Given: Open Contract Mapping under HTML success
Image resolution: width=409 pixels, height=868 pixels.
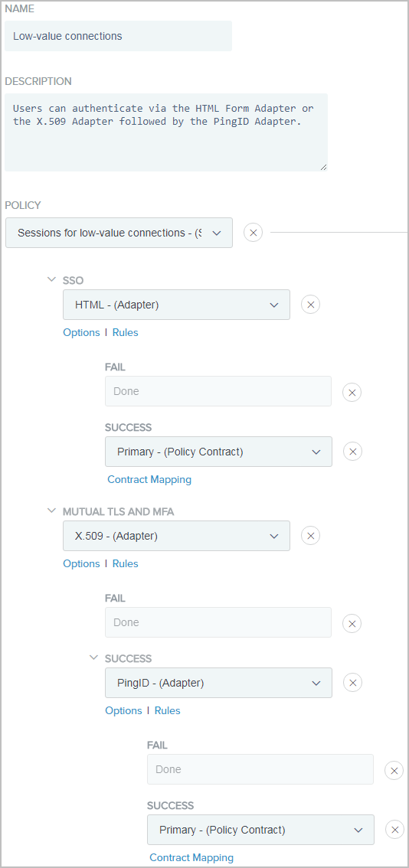Looking at the screenshot, I should (149, 479).
